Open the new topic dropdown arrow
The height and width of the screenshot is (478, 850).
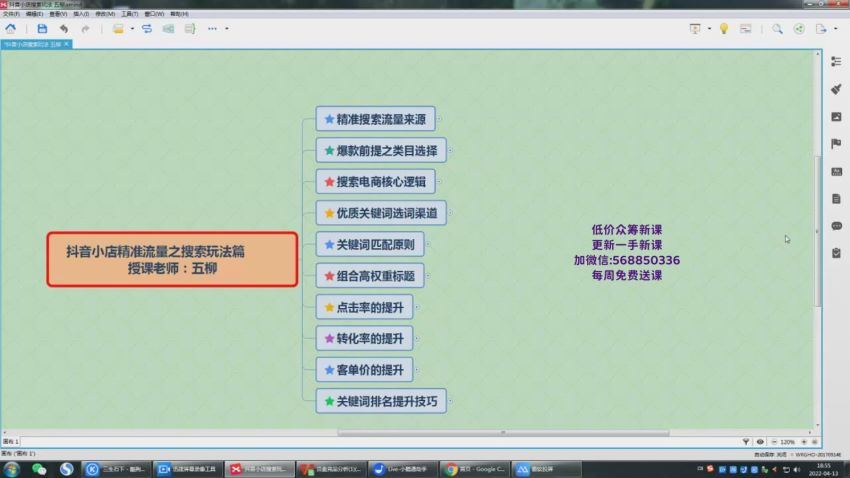pos(132,29)
